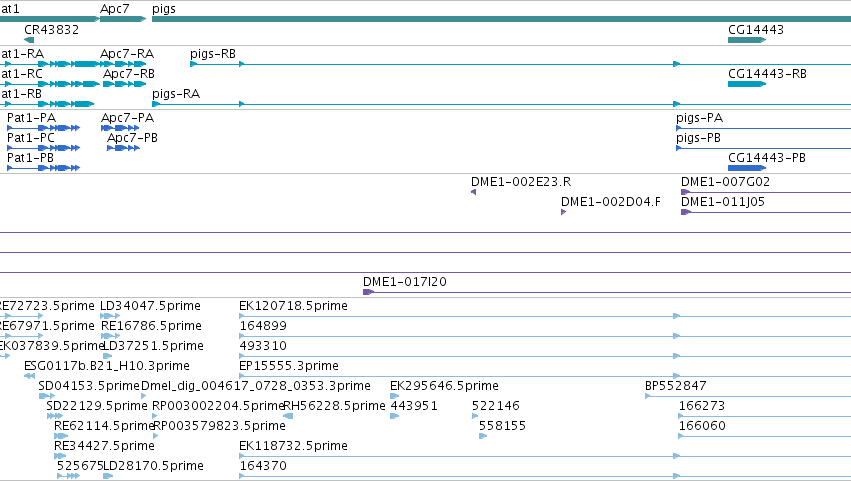This screenshot has height=481, width=851.
Task: Click the DME1-002D04.F arrow glyph
Action: point(563,212)
